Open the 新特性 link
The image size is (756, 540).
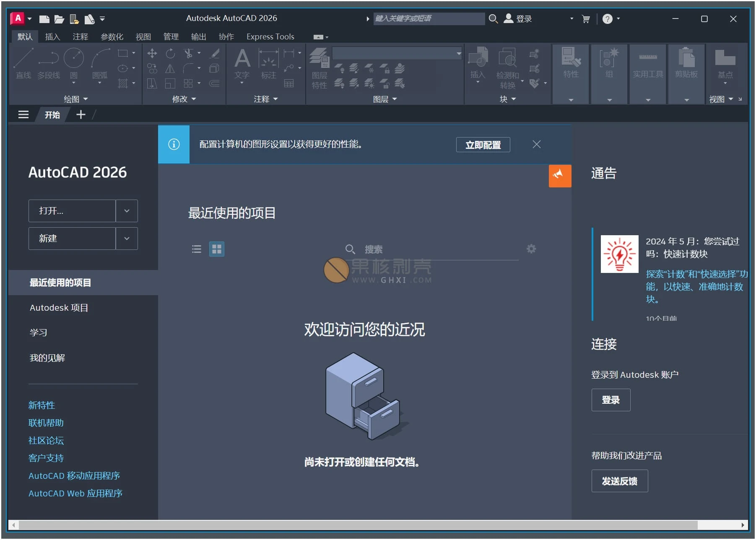(42, 405)
